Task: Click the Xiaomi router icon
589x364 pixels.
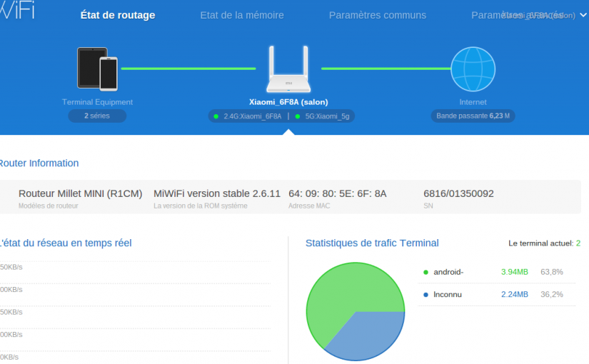Action: point(288,69)
